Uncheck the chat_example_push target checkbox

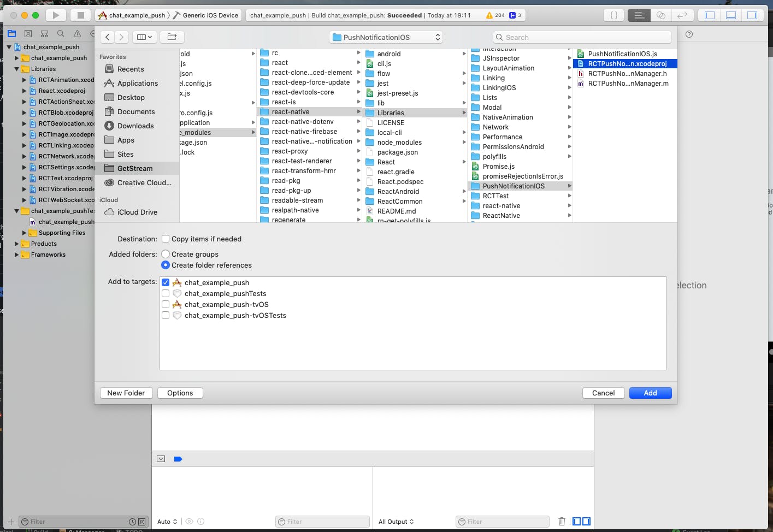pos(166,283)
